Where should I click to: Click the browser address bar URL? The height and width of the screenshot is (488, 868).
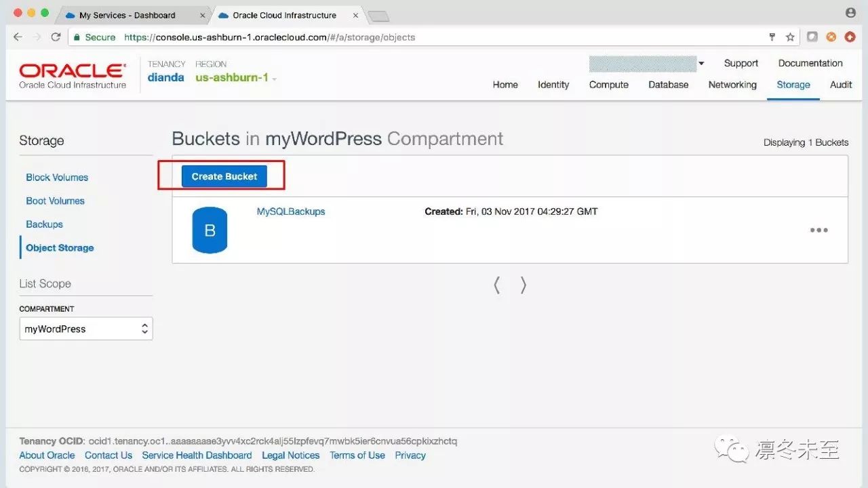click(x=270, y=37)
